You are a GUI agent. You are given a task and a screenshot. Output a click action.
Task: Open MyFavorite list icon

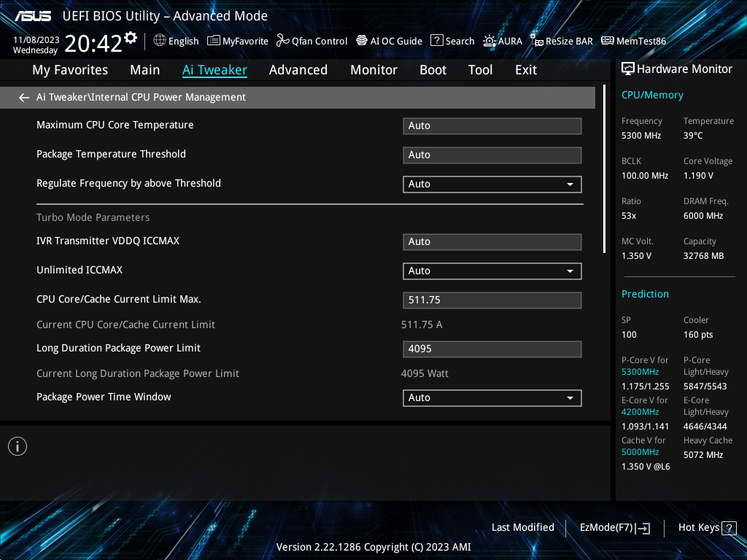214,41
